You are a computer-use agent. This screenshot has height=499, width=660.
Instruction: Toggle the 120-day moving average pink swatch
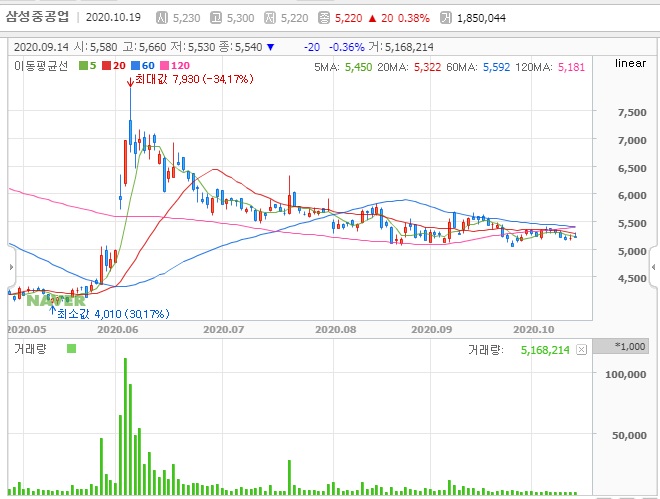click(165, 66)
